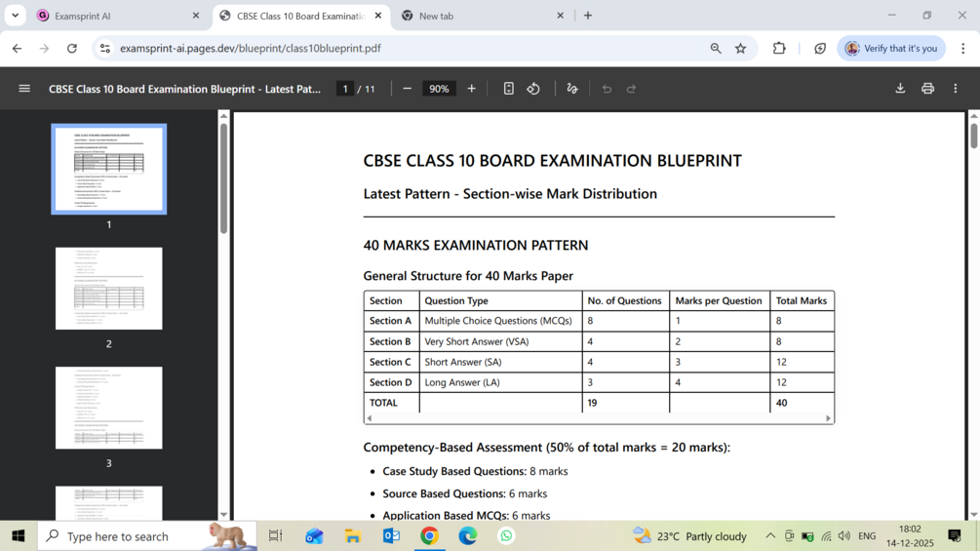980x551 pixels.
Task: Show hidden system tray icons
Action: [770, 536]
